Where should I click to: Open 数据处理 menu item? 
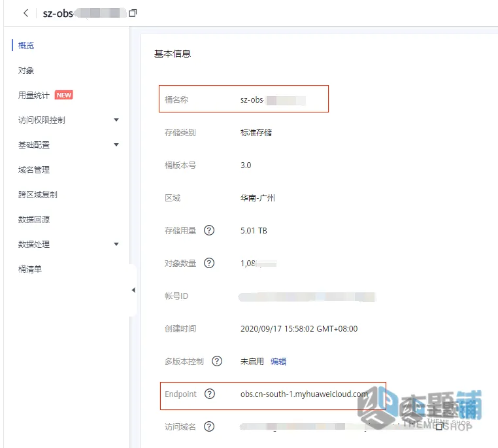coord(34,245)
